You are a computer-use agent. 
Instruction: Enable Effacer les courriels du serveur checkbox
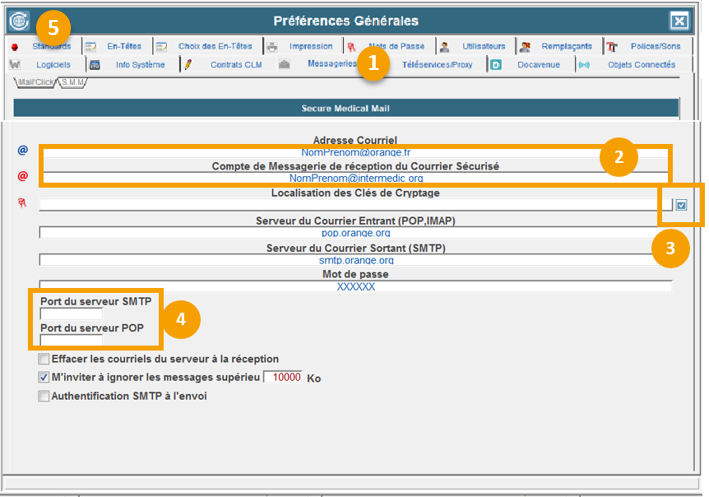pyautogui.click(x=43, y=359)
